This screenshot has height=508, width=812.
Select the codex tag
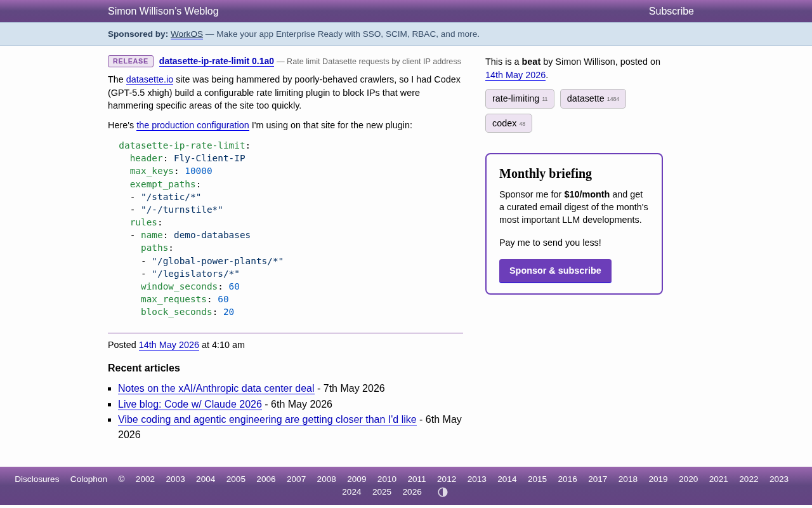[509, 123]
